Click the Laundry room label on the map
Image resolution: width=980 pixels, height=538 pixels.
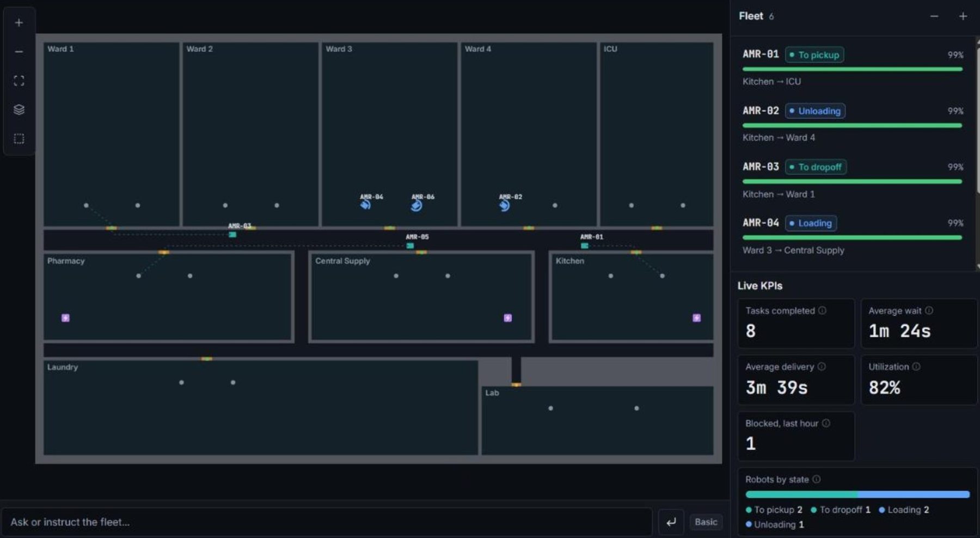pyautogui.click(x=63, y=367)
